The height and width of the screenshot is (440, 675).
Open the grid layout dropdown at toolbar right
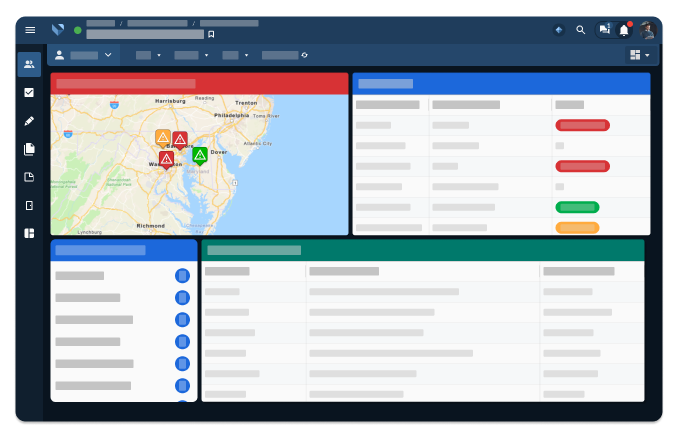[x=640, y=55]
